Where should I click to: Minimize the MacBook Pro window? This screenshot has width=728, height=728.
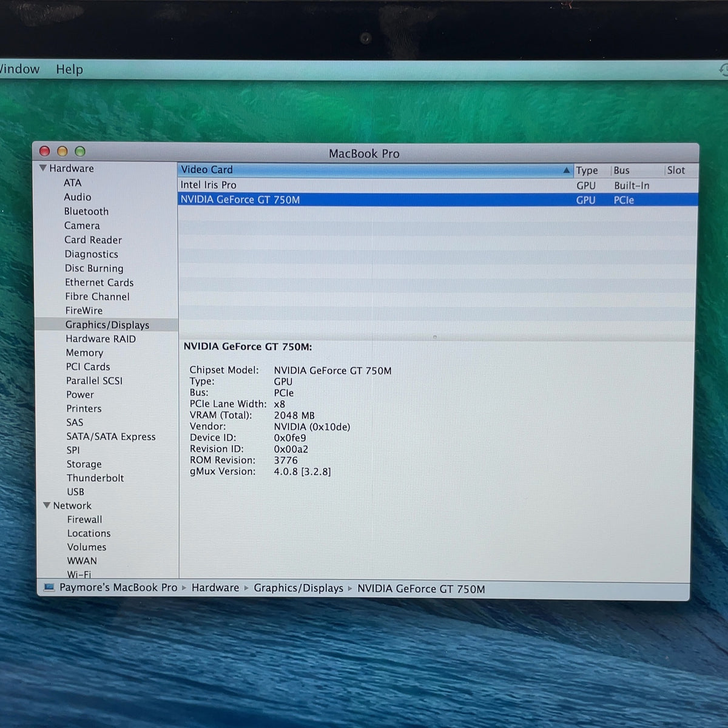(62, 151)
